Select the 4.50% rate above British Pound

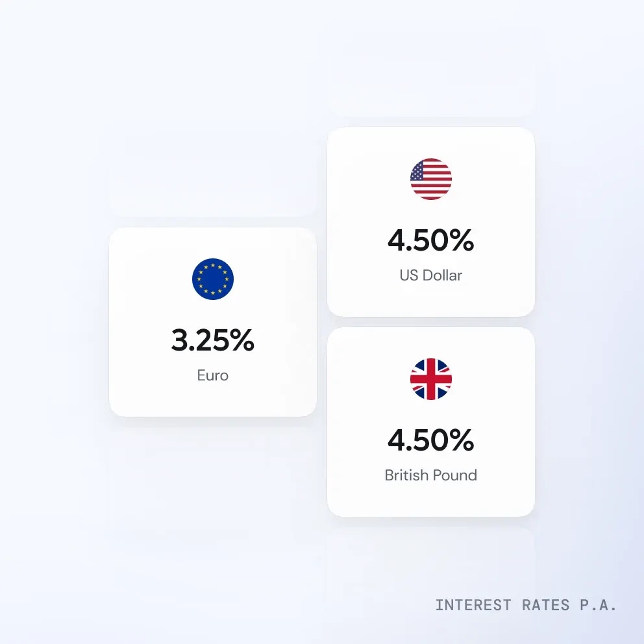pos(431,441)
